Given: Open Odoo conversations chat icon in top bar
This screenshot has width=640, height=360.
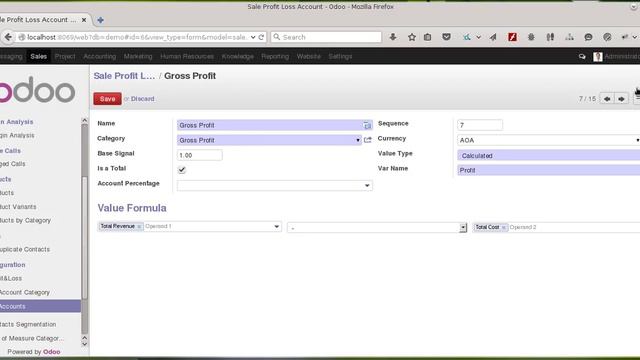Looking at the screenshot, I should pyautogui.click(x=582, y=57).
